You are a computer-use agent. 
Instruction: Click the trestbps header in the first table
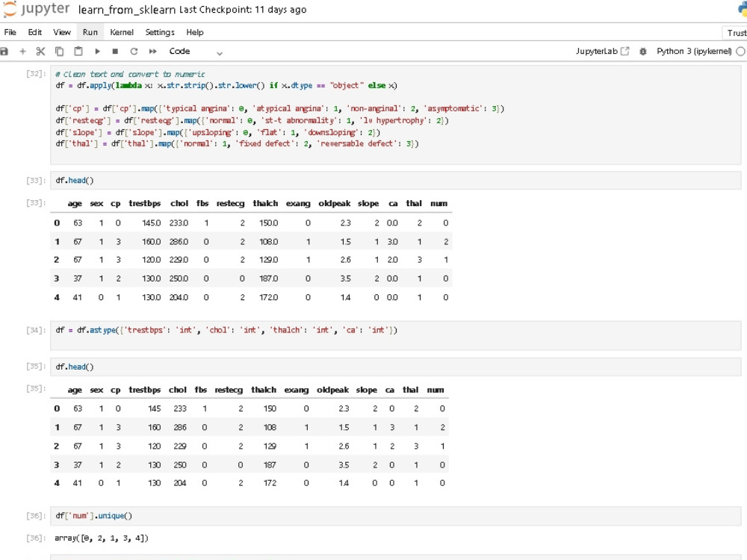click(145, 203)
